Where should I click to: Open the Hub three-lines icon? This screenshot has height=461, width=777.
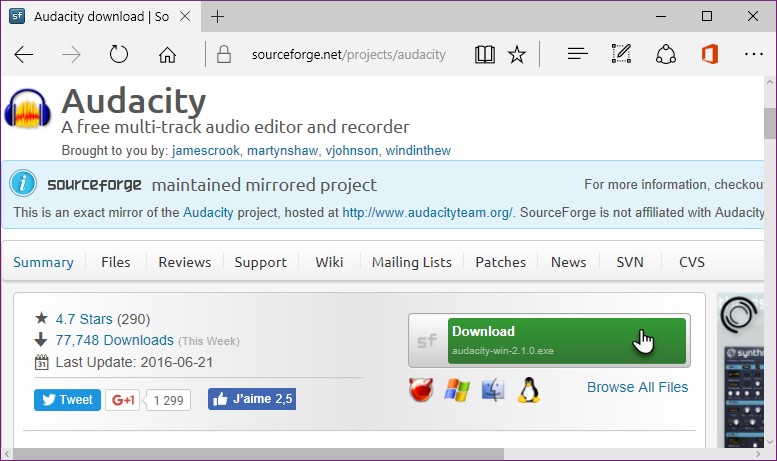(577, 54)
